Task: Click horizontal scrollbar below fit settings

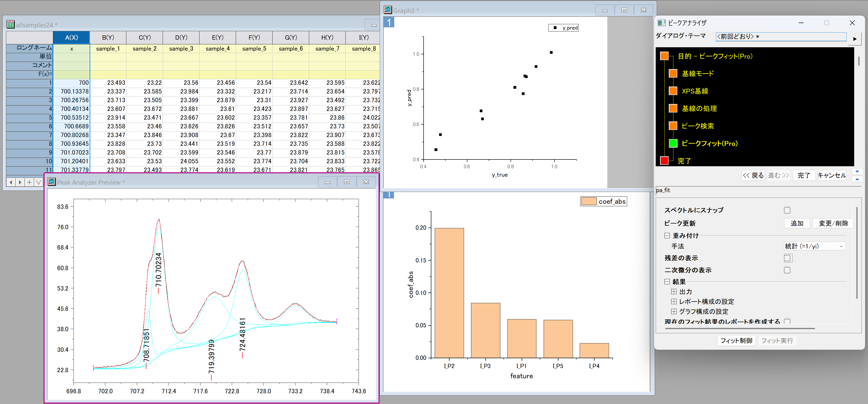Action: (740, 328)
